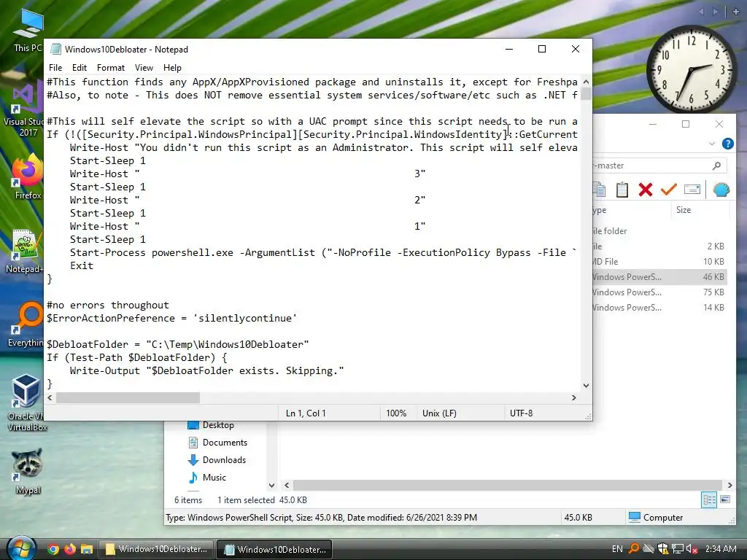Click the scroll up arrow in Notepad
The height and width of the screenshot is (560, 747).
click(x=586, y=82)
